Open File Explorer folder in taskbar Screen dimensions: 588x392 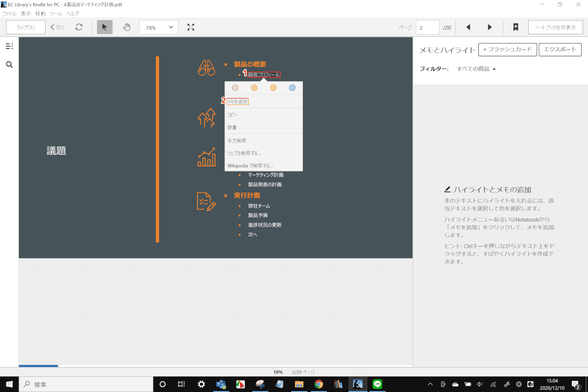click(299, 384)
